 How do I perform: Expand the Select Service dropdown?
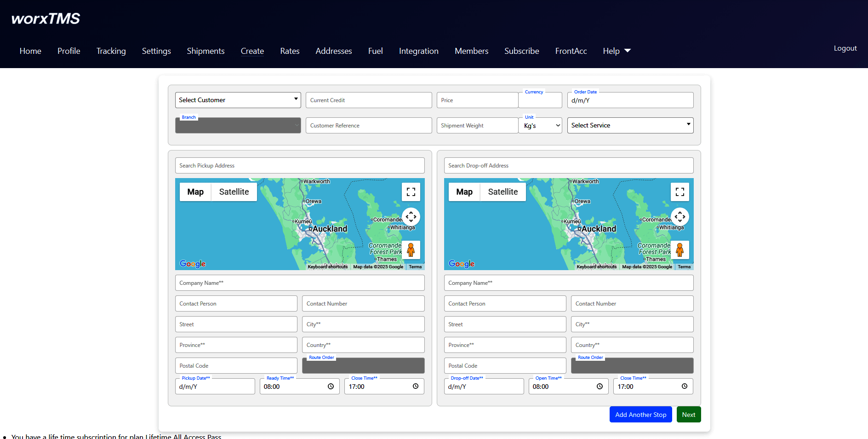coord(630,125)
